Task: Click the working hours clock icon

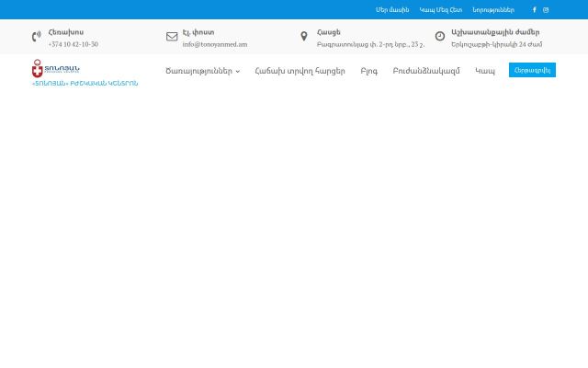Action: pos(440,36)
